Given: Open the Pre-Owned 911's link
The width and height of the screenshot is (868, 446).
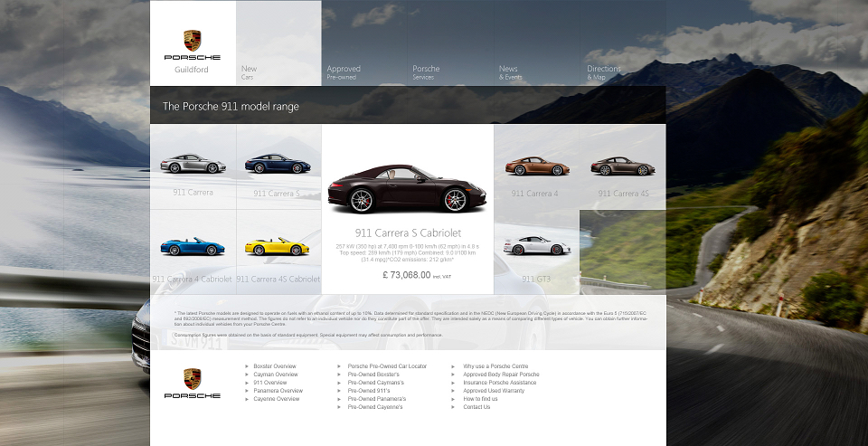Looking at the screenshot, I should pyautogui.click(x=369, y=391).
